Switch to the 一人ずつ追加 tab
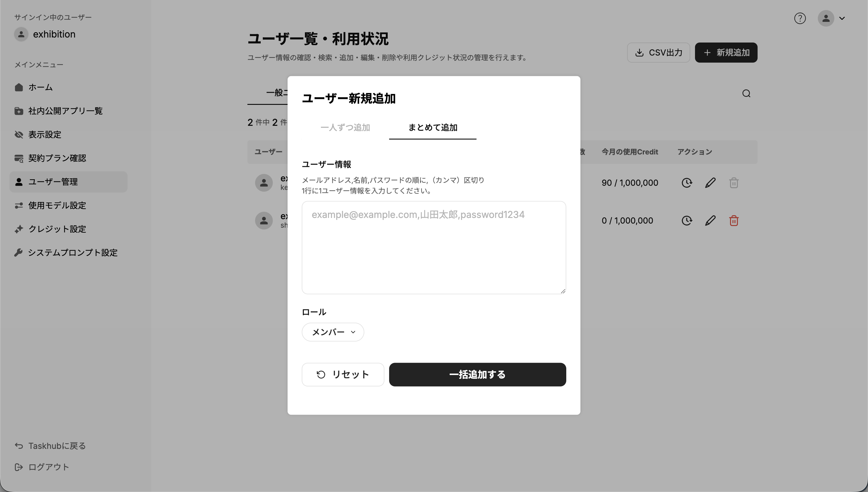Image resolution: width=868 pixels, height=492 pixels. tap(345, 128)
